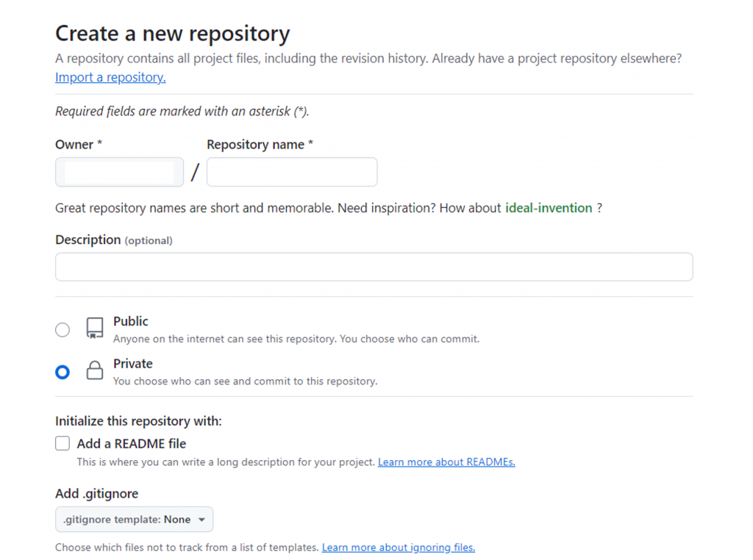The width and height of the screenshot is (753, 560).
Task: Click the Private repository lock icon
Action: coord(95,370)
